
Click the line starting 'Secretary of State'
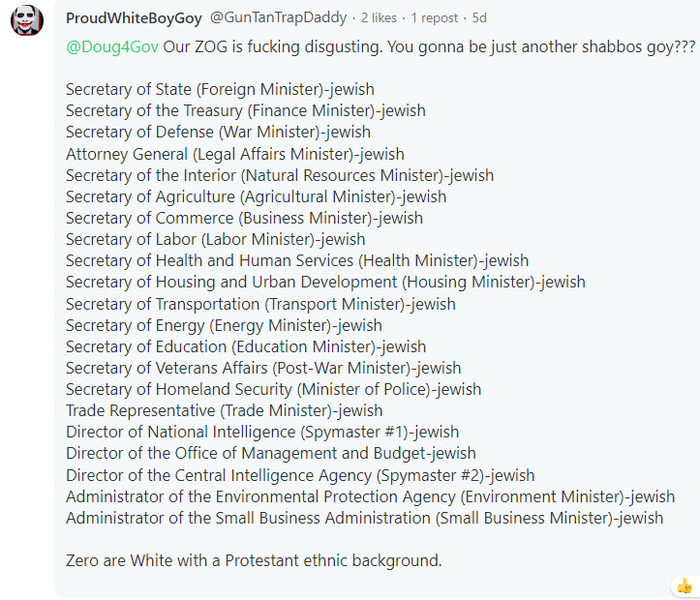click(x=220, y=90)
